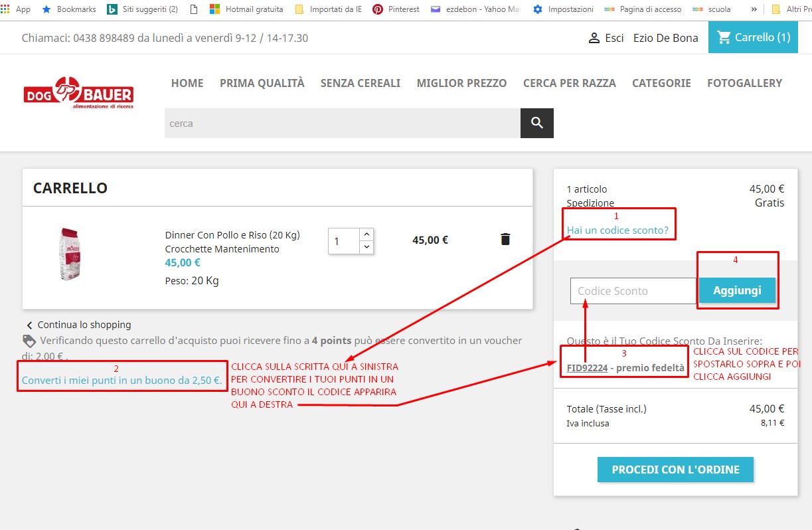Open the Bookmarks star bookmark

(x=69, y=9)
